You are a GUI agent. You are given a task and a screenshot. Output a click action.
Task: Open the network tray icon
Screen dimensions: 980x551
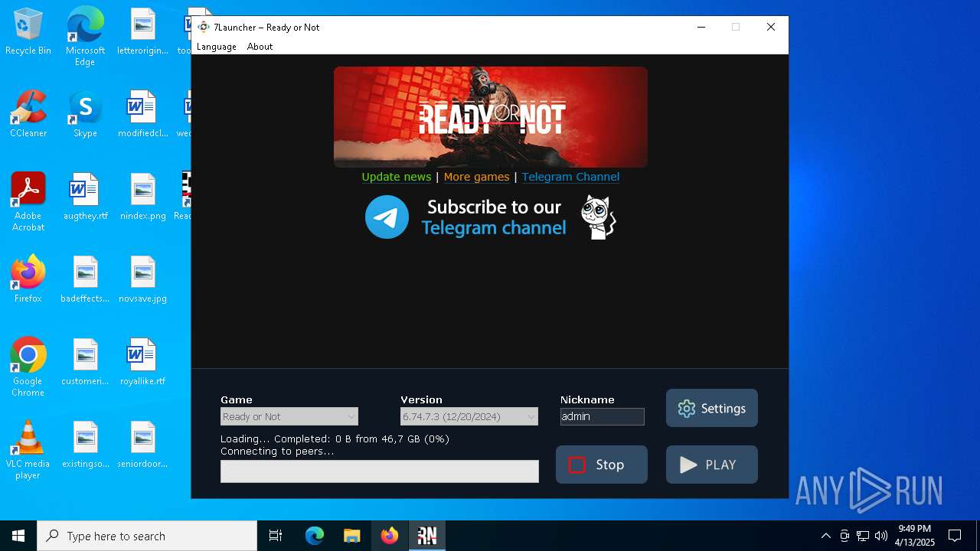(x=863, y=536)
